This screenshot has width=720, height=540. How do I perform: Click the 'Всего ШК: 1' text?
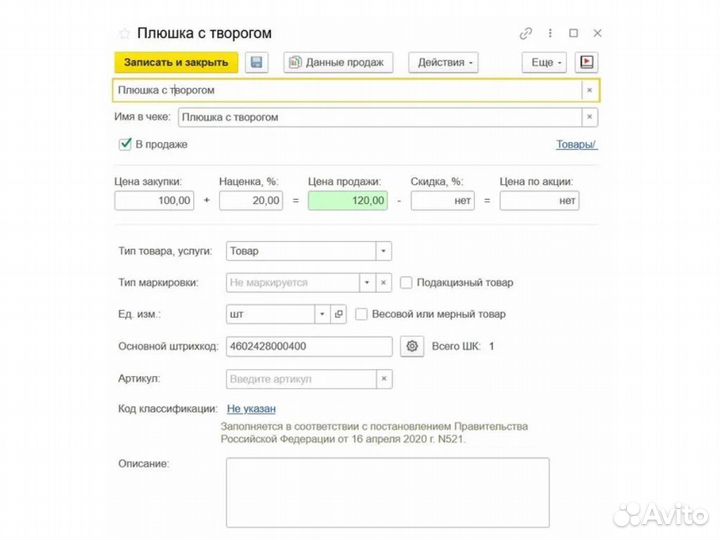pyautogui.click(x=463, y=346)
